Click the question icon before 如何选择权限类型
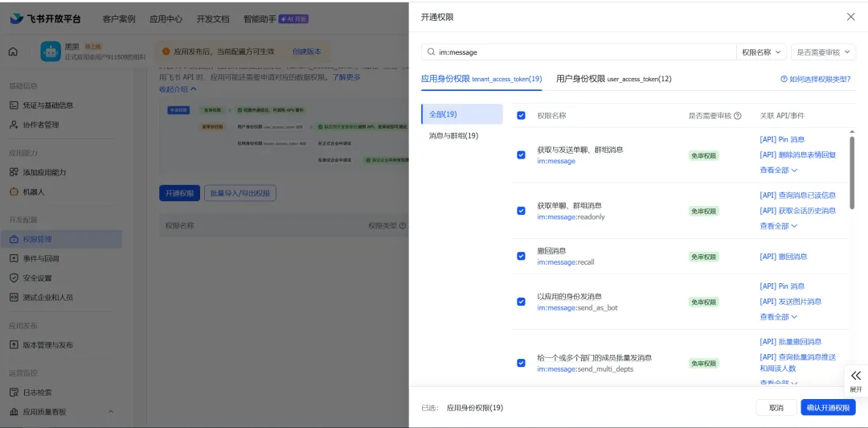868x428 pixels. tap(784, 80)
